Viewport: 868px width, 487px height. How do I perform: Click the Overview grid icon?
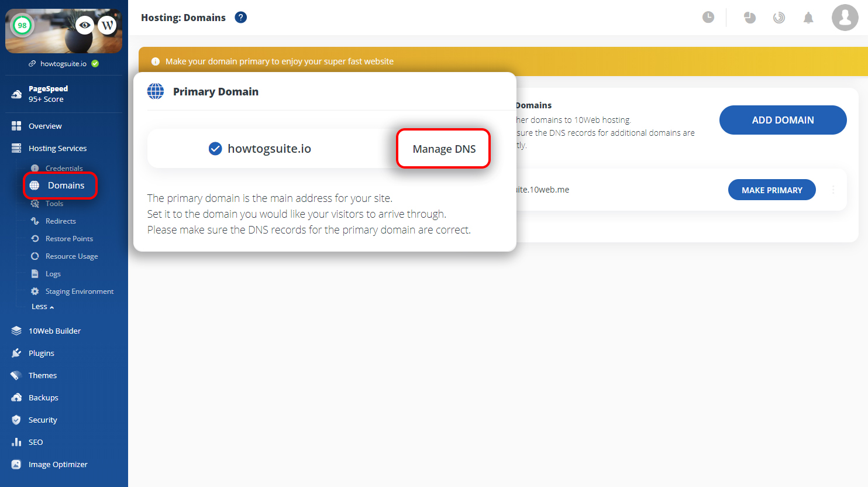[16, 126]
